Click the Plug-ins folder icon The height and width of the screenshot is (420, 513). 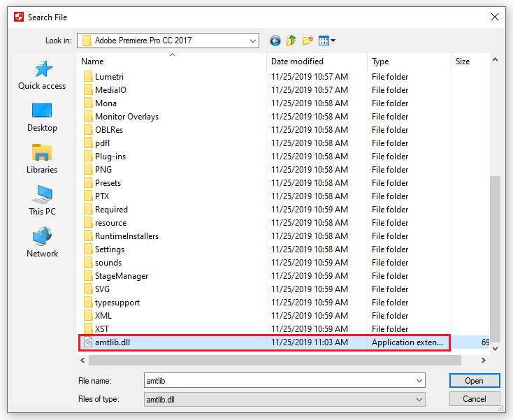(x=88, y=157)
